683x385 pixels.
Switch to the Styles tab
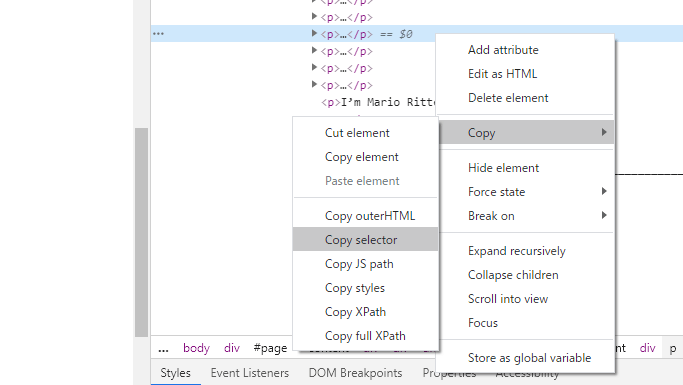point(176,373)
